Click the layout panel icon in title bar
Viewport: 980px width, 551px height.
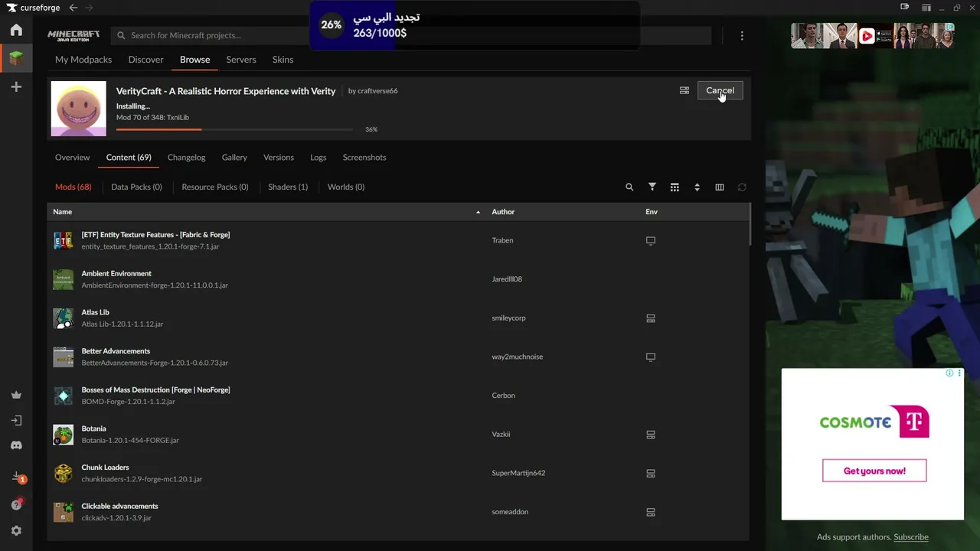pos(926,8)
